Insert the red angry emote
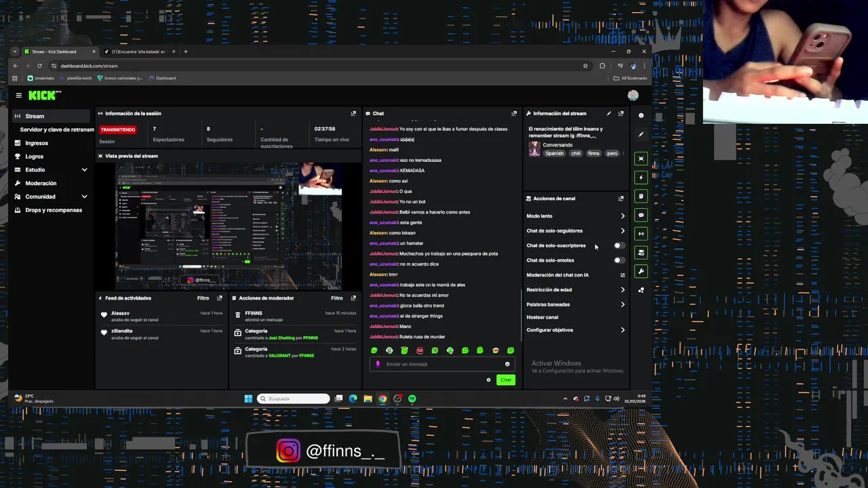 coord(420,350)
